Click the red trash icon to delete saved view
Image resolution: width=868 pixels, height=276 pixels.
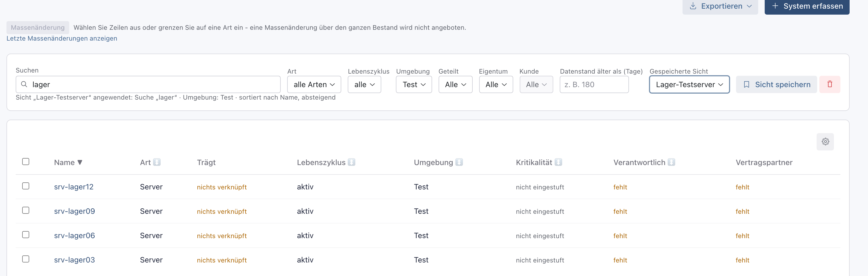coord(830,84)
